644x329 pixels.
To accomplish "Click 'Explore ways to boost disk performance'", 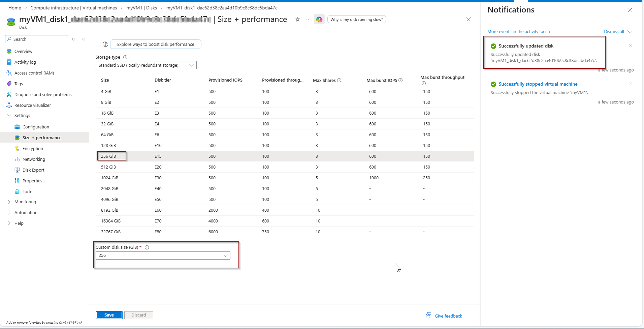I will click(156, 44).
